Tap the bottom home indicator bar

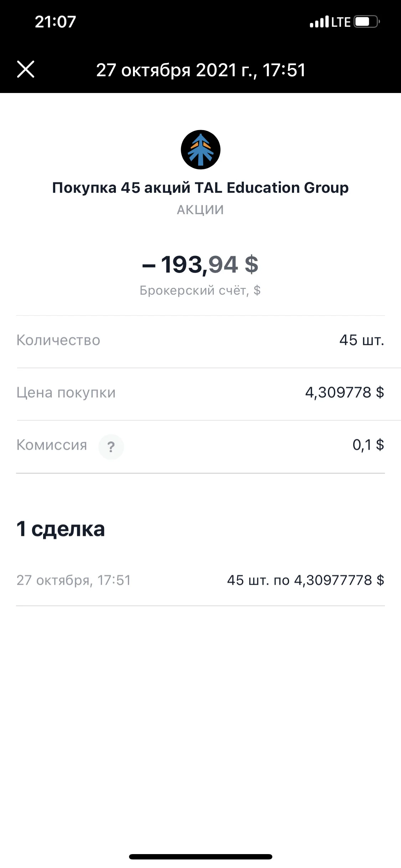201,857
